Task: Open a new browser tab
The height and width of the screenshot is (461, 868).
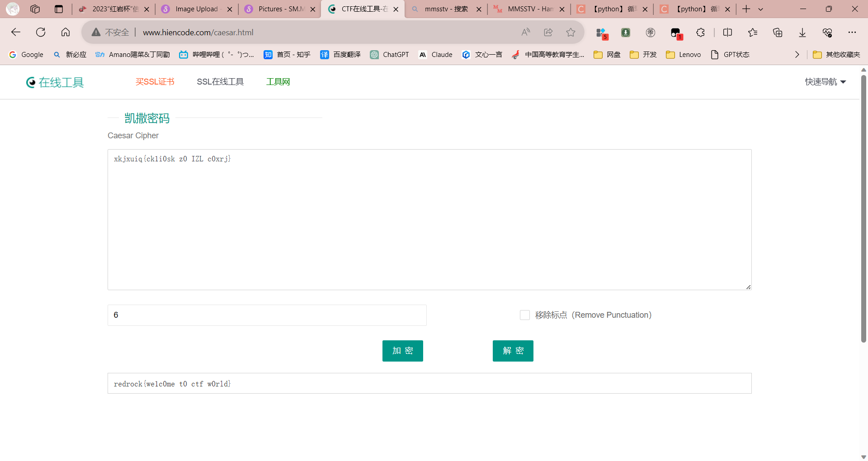Action: (746, 9)
